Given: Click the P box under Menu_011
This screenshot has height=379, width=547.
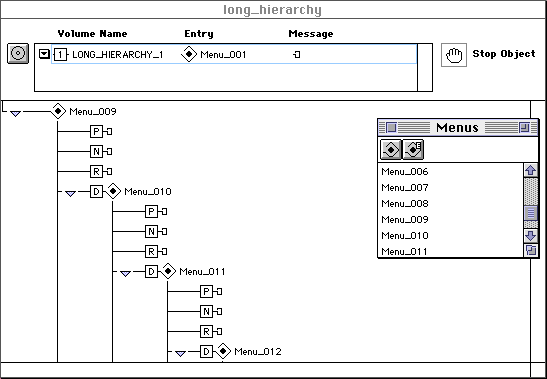Looking at the screenshot, I should [206, 291].
